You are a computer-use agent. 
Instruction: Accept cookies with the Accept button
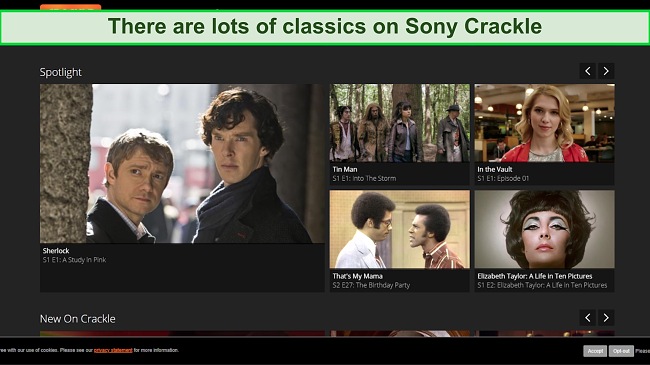pyautogui.click(x=595, y=351)
